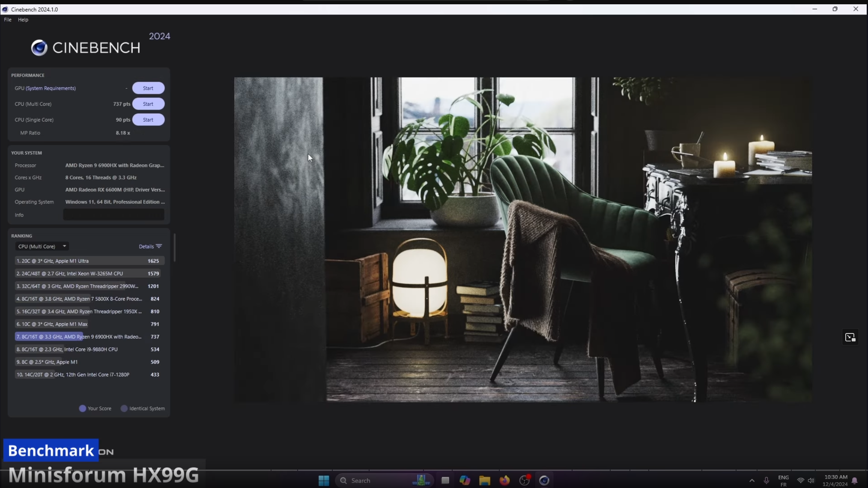
Task: Select the 8C Apple M1 ranking row
Action: point(89,362)
